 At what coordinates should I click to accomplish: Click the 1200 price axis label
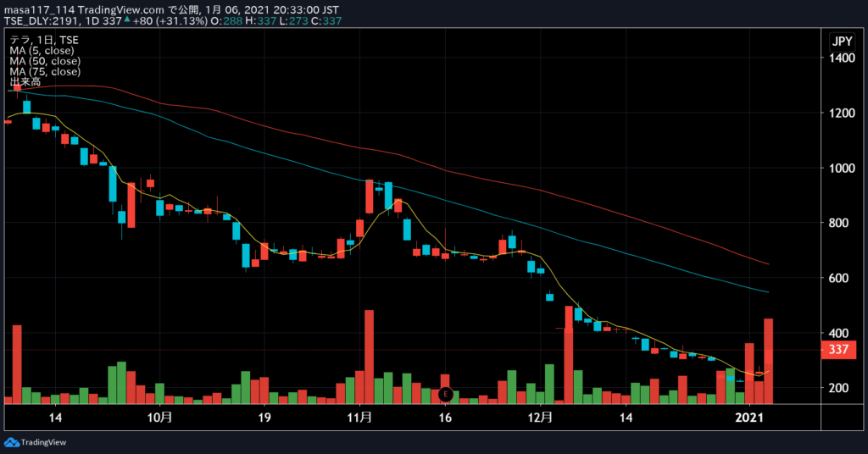[x=842, y=113]
